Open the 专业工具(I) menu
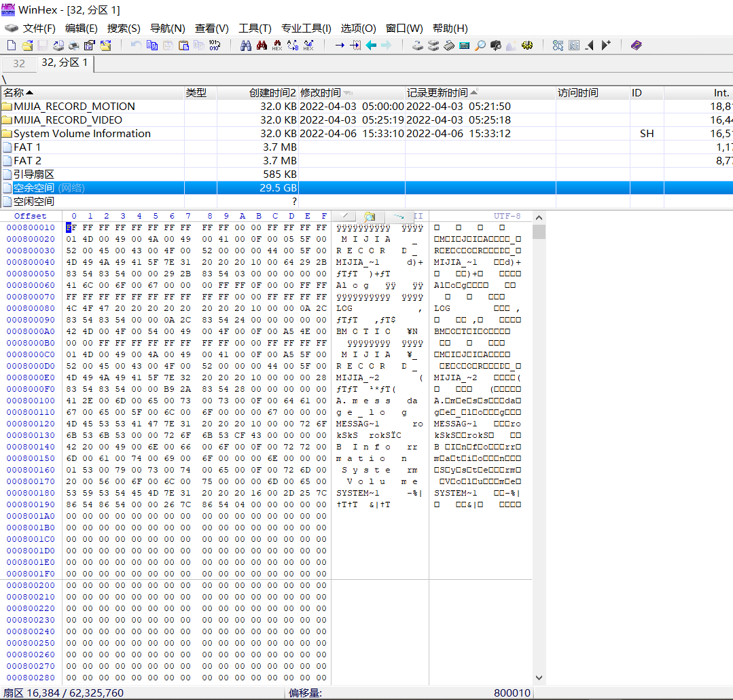This screenshot has height=700, width=733. click(x=306, y=29)
